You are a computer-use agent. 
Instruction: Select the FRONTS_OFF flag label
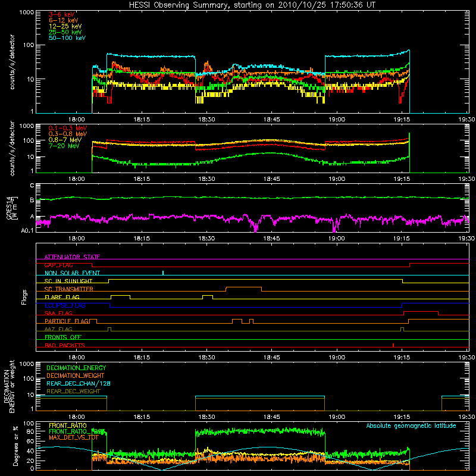63,337
